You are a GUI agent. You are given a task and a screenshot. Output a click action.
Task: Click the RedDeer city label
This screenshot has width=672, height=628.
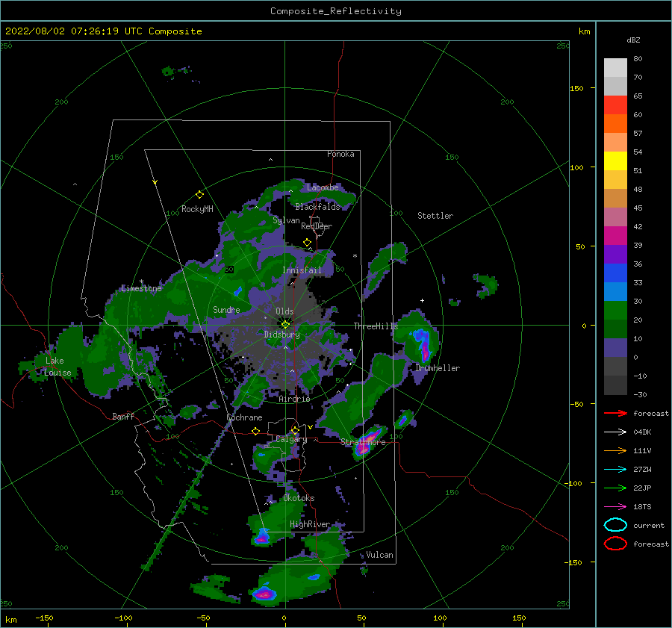click(x=317, y=226)
